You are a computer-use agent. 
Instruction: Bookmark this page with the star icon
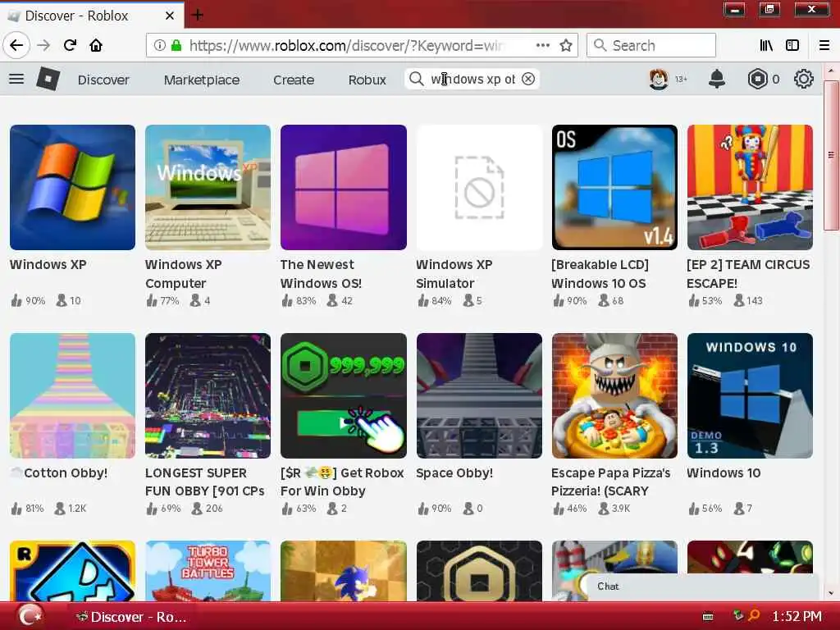pos(566,46)
